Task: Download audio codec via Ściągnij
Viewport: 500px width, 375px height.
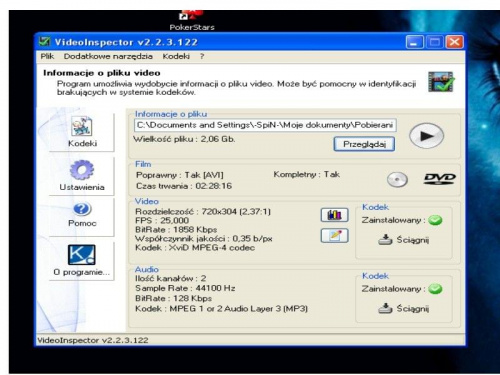Action: 404,308
